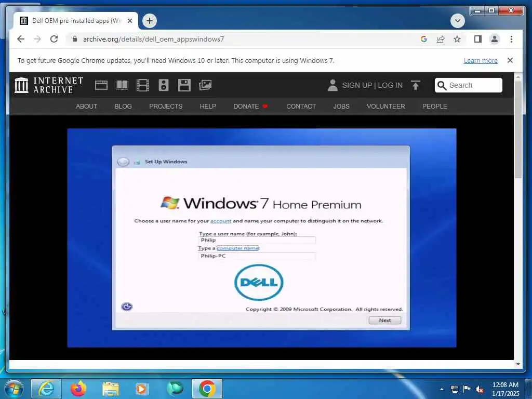Open Windows Media Player from the taskbar
Viewport: 532px width, 399px height.
[x=142, y=389]
